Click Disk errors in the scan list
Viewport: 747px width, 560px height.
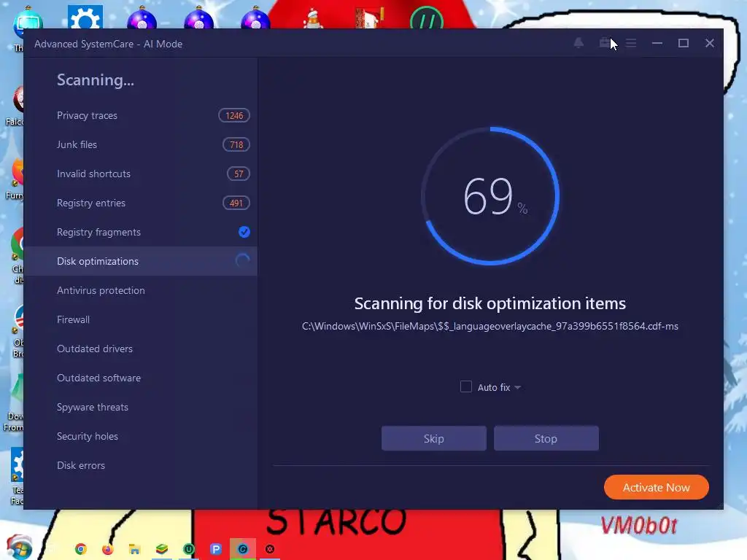point(141,465)
